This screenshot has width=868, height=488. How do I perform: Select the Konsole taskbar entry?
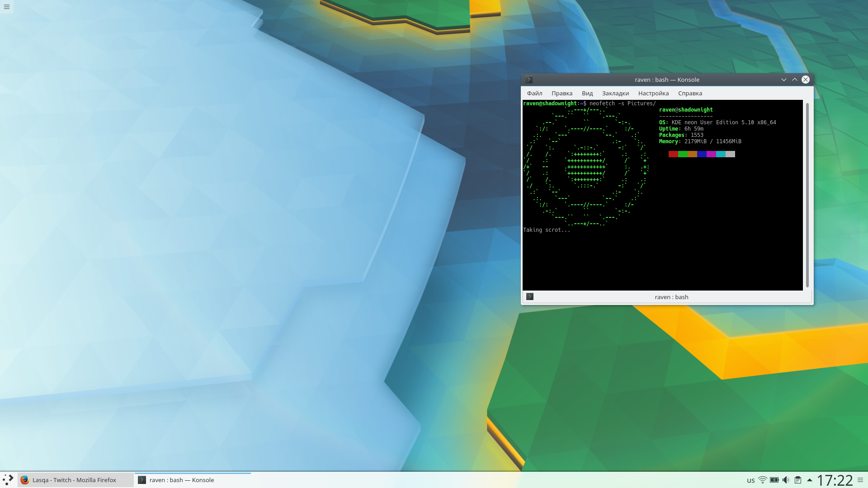193,480
